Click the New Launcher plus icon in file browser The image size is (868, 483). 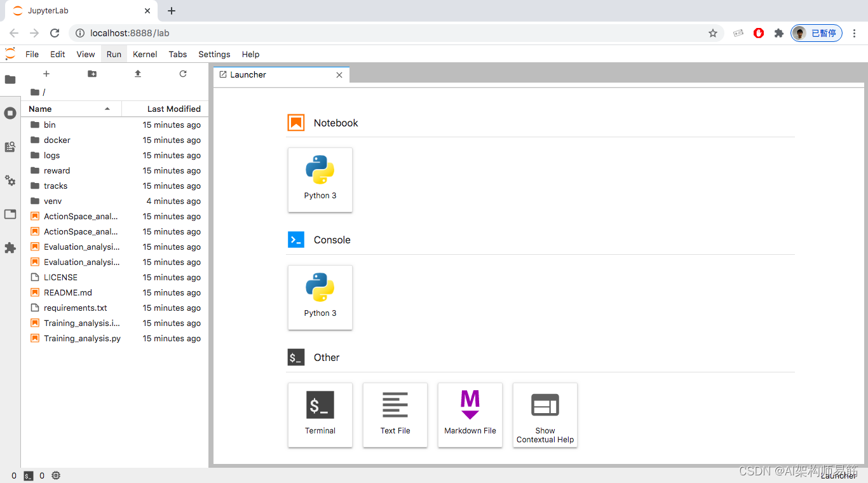[x=46, y=74]
